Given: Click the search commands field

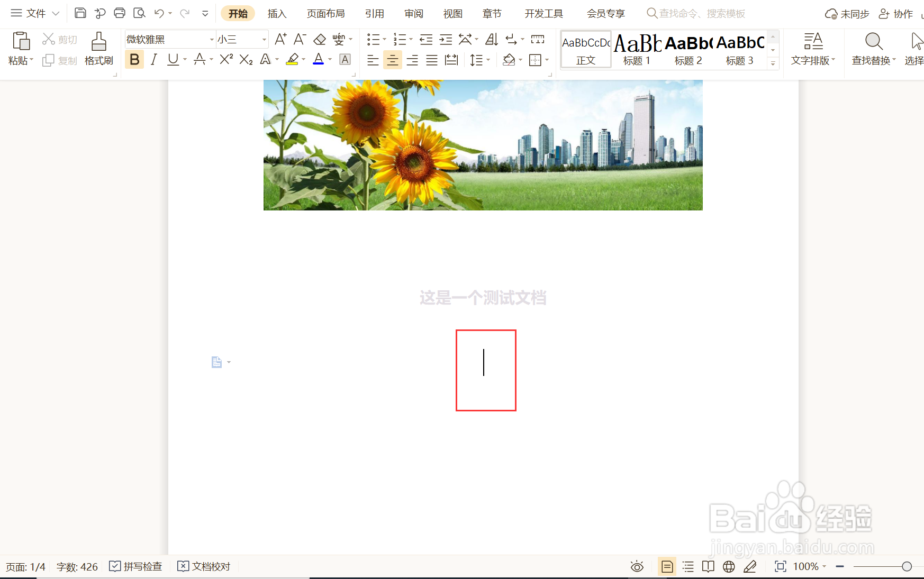Looking at the screenshot, I should (696, 13).
